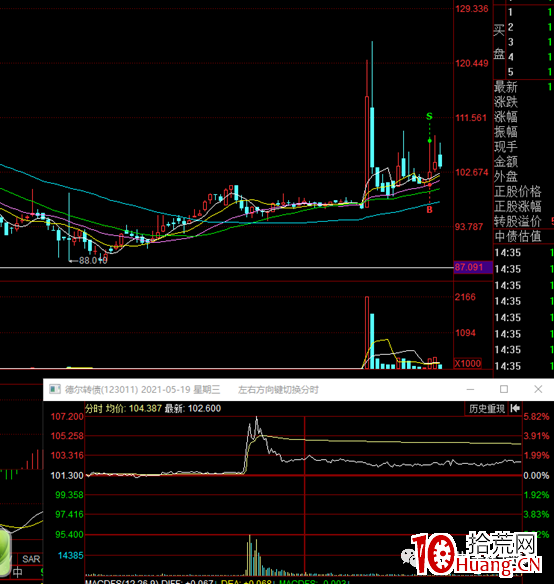Screen dimensions: 554x584
Task: Click the 中 label below SAR
Action: click(17, 572)
